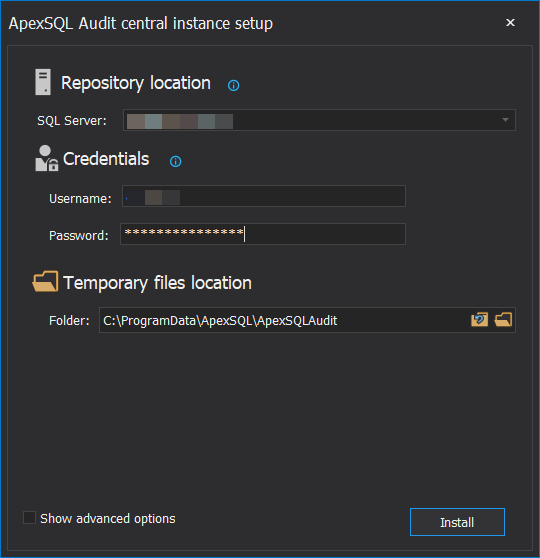
Task: Open the SQL Server dropdown arrow
Action: click(505, 120)
